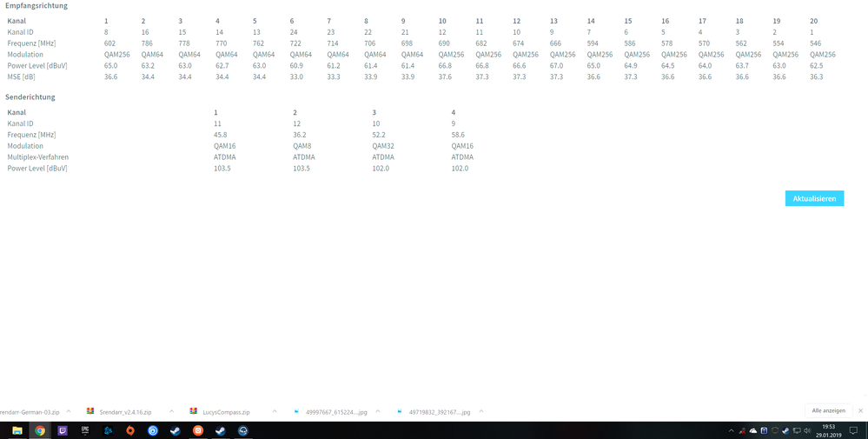The height and width of the screenshot is (439, 868).
Task: Open download options for LucysCompass.zip
Action: pos(275,411)
